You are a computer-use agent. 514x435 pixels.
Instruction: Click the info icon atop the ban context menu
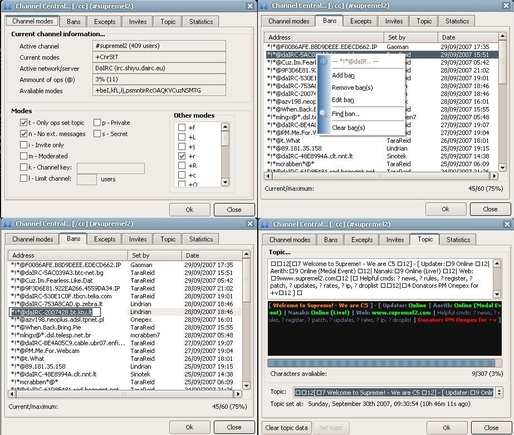(x=324, y=61)
